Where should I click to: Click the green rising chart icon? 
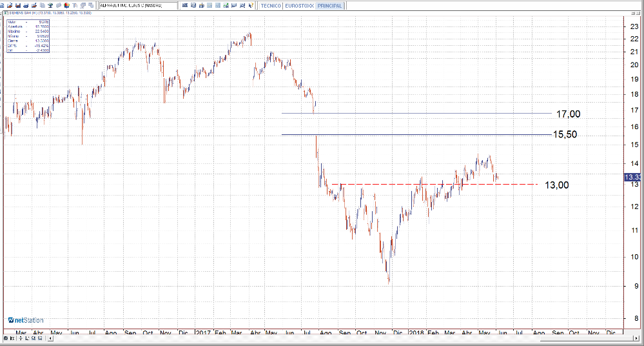pyautogui.click(x=226, y=5)
